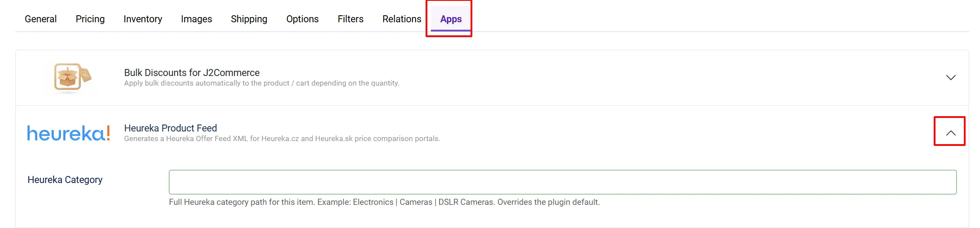Go to the Inventory tab
Viewport: 980px width, 228px height.
point(143,19)
